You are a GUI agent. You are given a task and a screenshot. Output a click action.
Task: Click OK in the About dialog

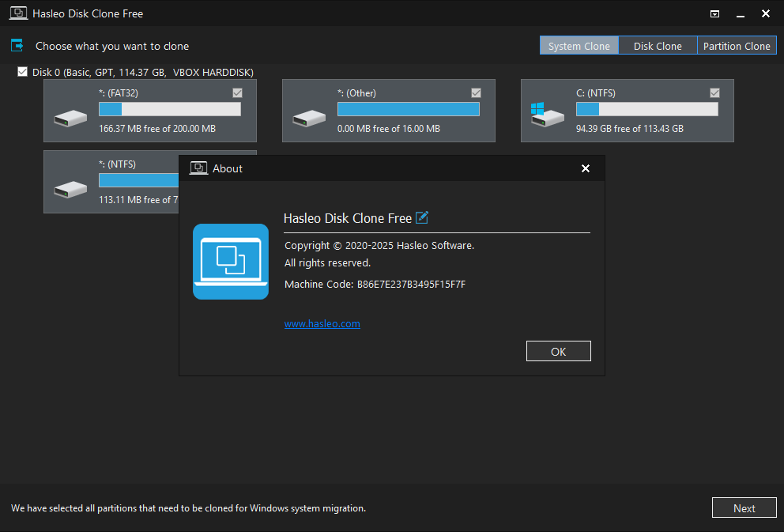coord(559,351)
